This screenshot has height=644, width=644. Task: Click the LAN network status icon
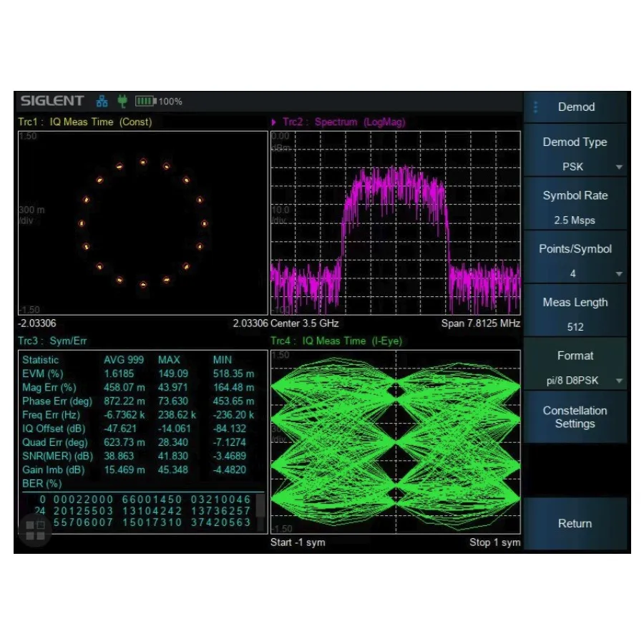click(102, 101)
